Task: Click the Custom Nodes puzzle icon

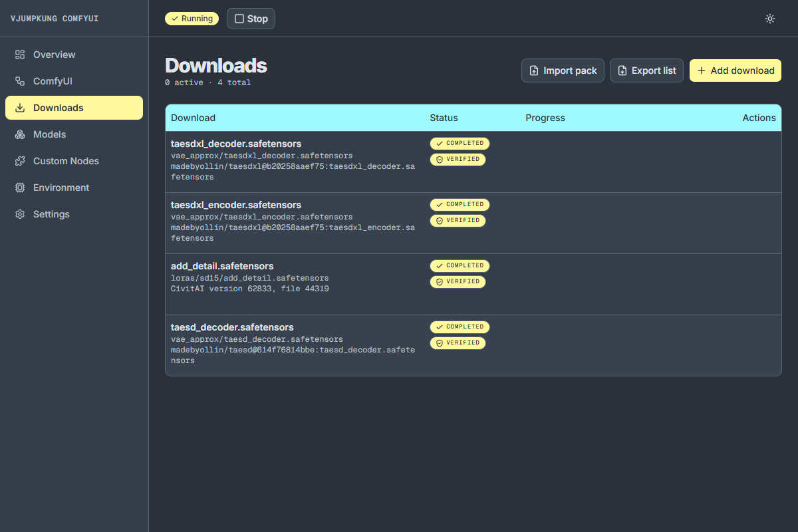Action: coord(20,161)
